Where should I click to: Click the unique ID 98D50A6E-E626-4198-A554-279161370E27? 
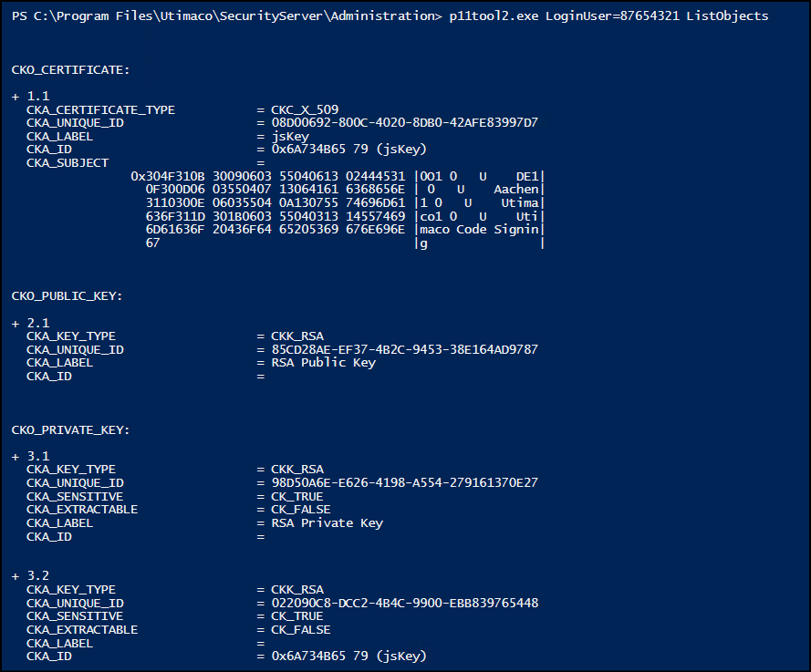pyautogui.click(x=405, y=483)
